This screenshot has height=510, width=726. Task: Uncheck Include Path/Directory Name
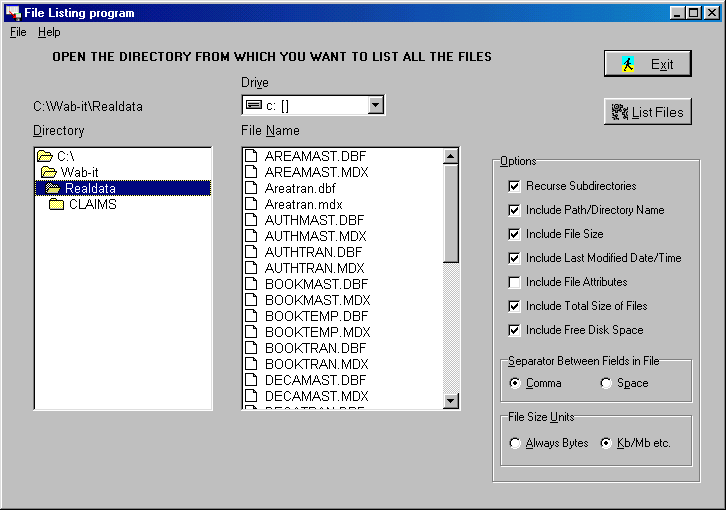(x=514, y=210)
